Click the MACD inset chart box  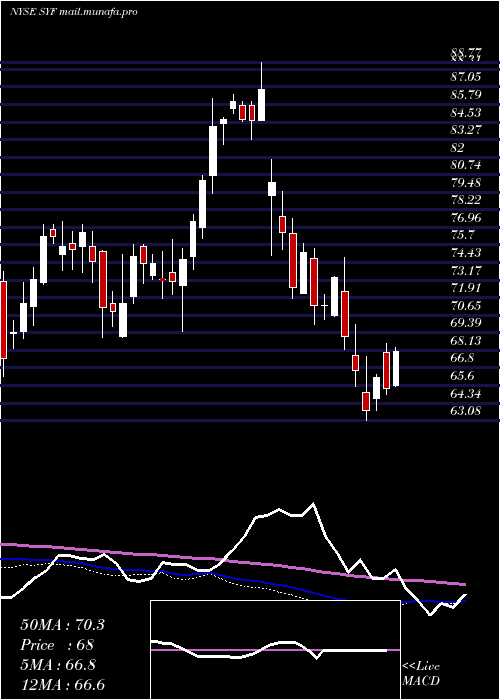click(x=275, y=650)
